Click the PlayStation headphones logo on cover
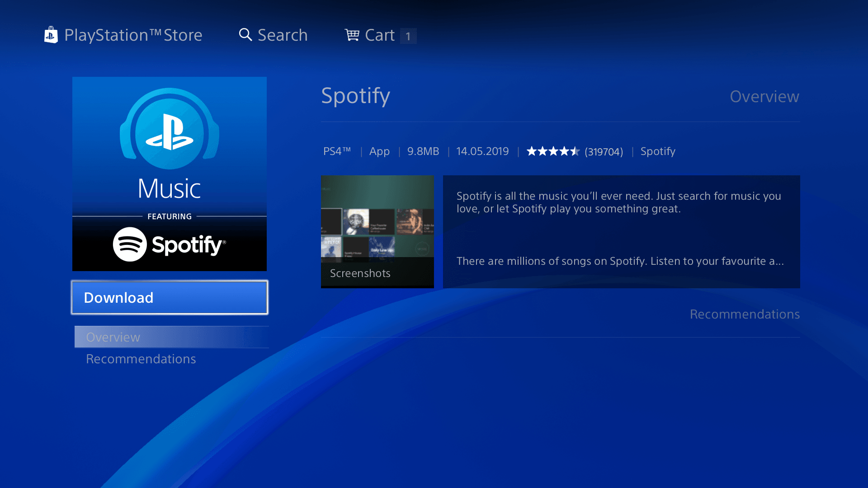The image size is (868, 488). [x=170, y=129]
